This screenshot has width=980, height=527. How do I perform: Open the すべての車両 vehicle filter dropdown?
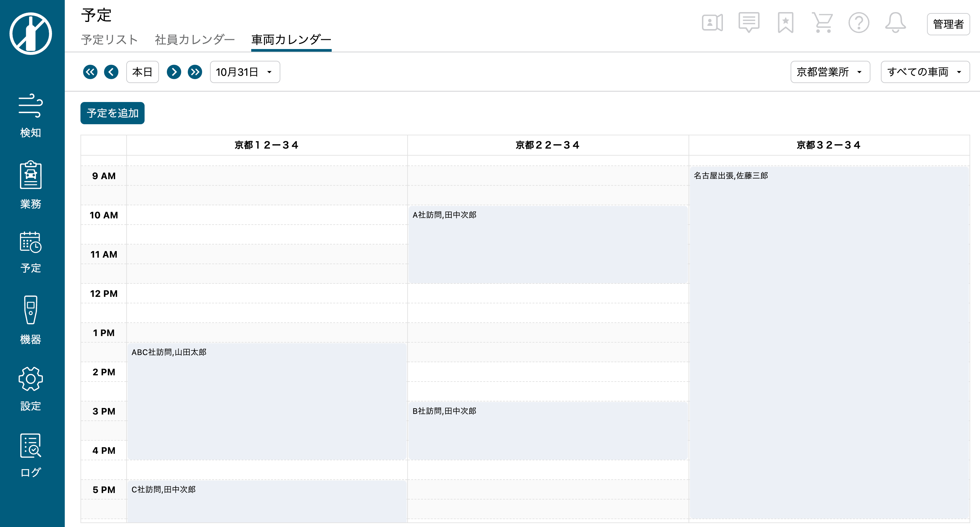click(925, 72)
